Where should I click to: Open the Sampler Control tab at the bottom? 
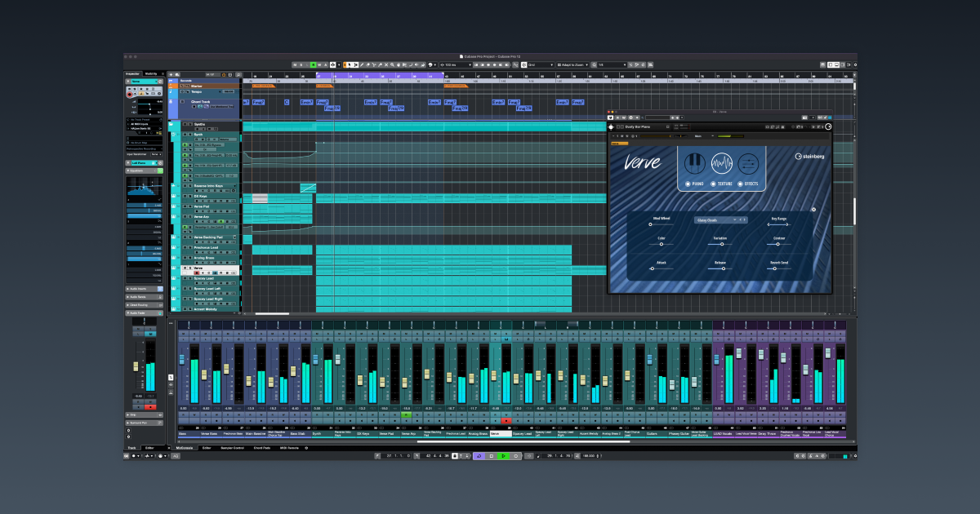[x=233, y=448]
